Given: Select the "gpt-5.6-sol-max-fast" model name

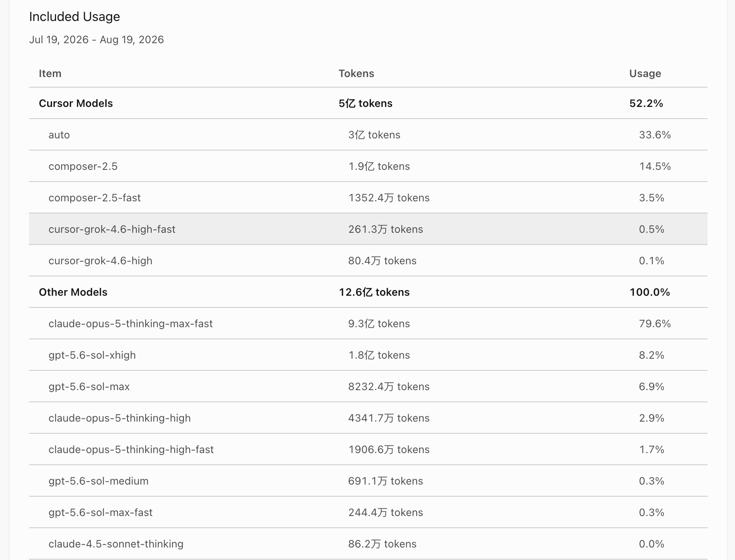Looking at the screenshot, I should 100,512.
